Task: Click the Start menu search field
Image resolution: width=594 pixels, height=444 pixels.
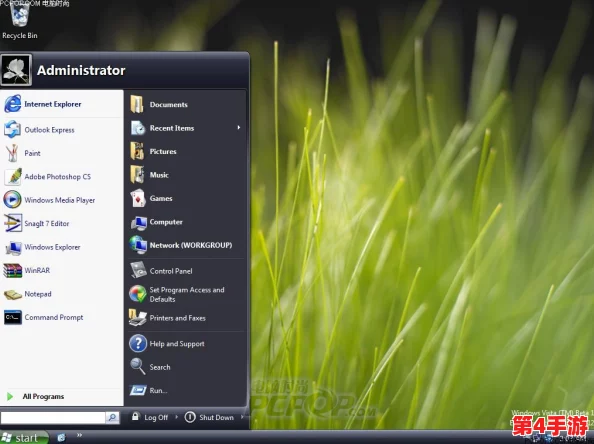Action: [53, 418]
